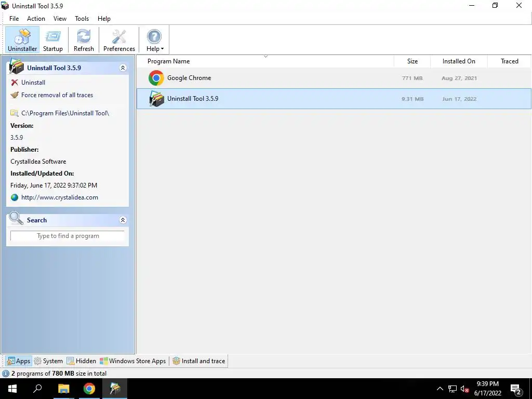The width and height of the screenshot is (532, 399).
Task: Switch to the System tab
Action: (x=48, y=361)
